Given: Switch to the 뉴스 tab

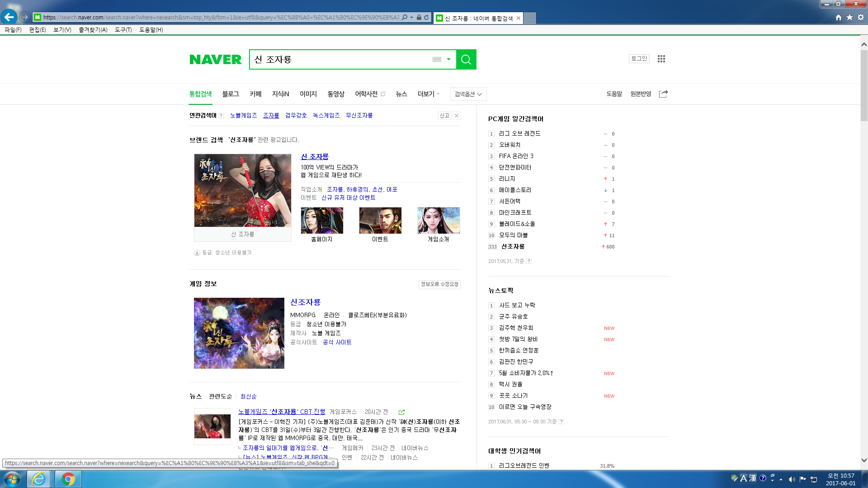Looking at the screenshot, I should [401, 94].
